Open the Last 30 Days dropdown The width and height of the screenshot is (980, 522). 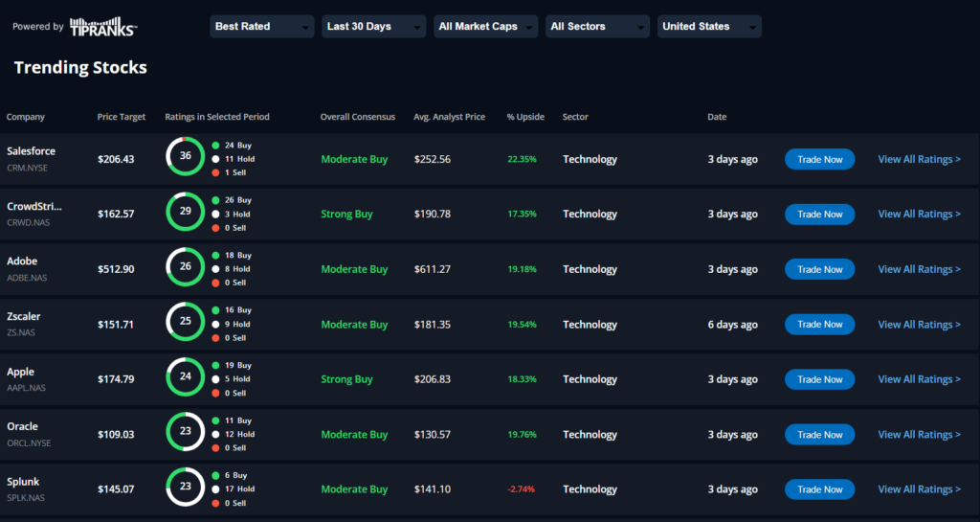coord(374,26)
